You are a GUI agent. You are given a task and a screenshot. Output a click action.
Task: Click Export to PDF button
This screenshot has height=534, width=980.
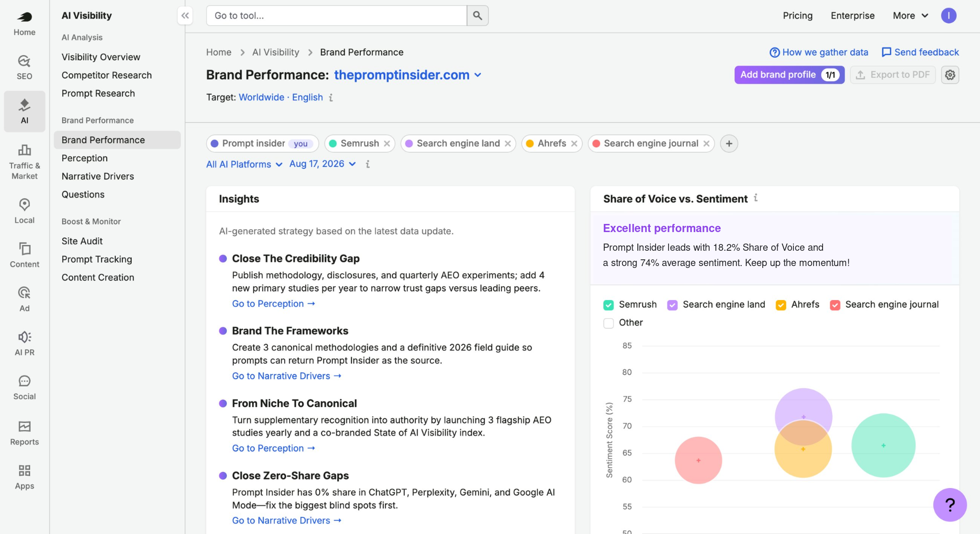tap(893, 75)
